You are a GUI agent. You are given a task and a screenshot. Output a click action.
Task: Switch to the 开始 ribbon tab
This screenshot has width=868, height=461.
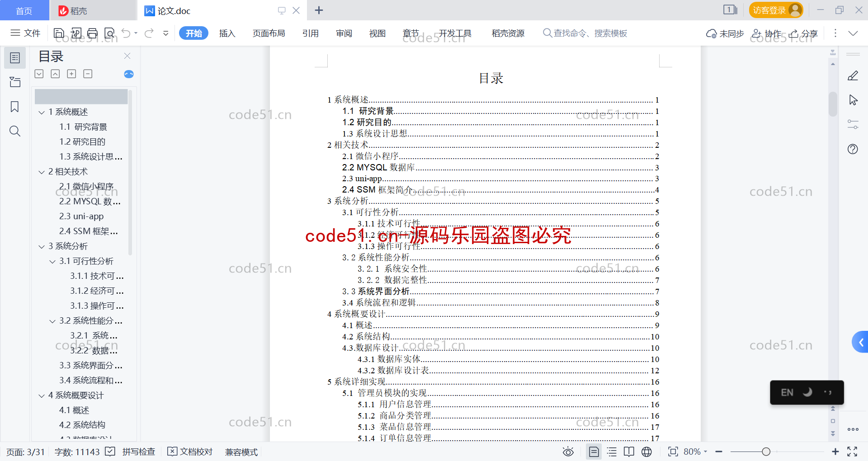(x=193, y=33)
